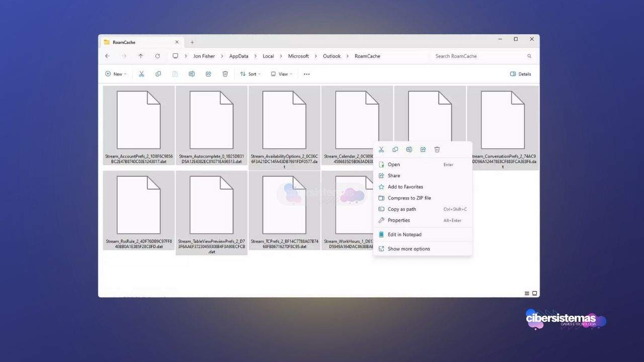The height and width of the screenshot is (362, 644).
Task: Click the Paste icon in the toolbar
Action: [x=175, y=74]
